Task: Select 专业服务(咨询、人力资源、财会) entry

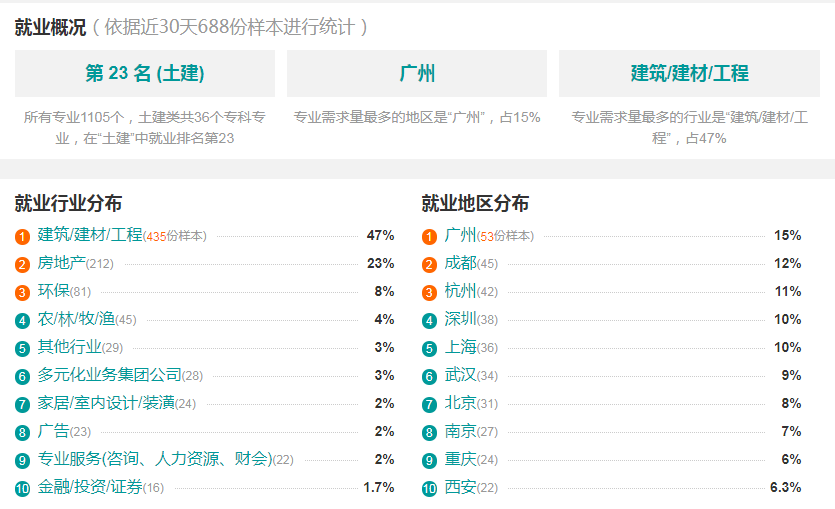Action: pyautogui.click(x=155, y=458)
